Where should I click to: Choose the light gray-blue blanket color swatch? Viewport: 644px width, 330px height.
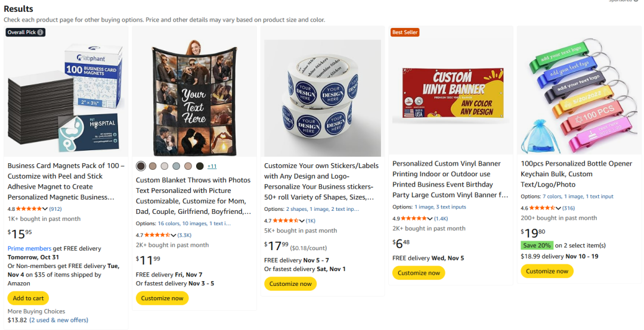click(177, 166)
